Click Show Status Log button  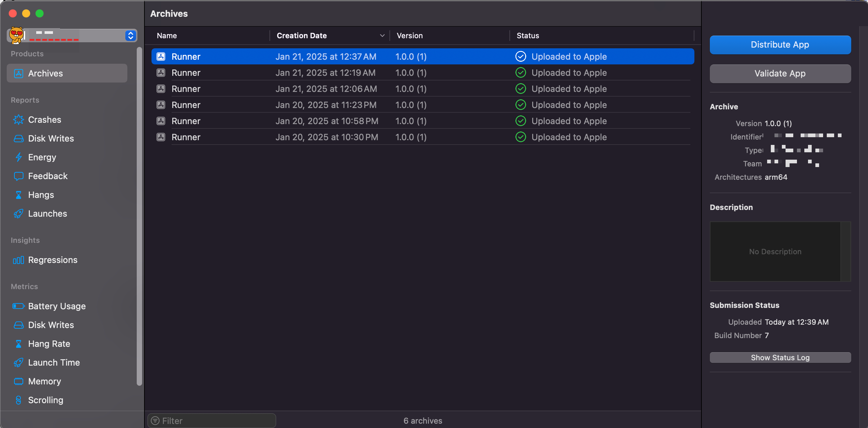780,358
